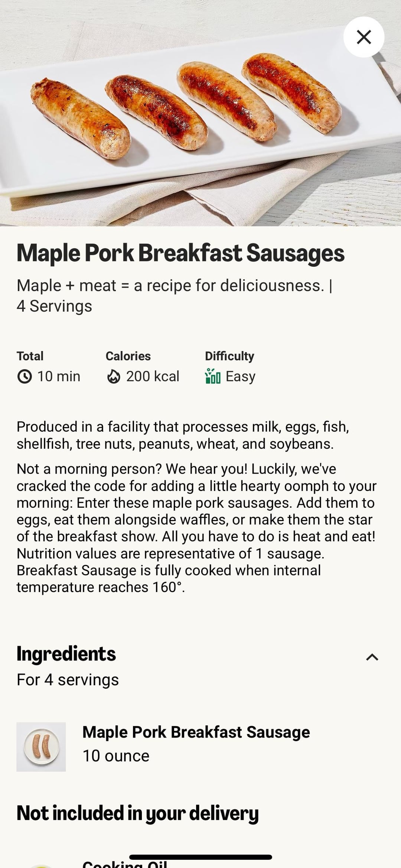The height and width of the screenshot is (868, 401).
Task: Close the recipe details with X button
Action: (x=363, y=37)
